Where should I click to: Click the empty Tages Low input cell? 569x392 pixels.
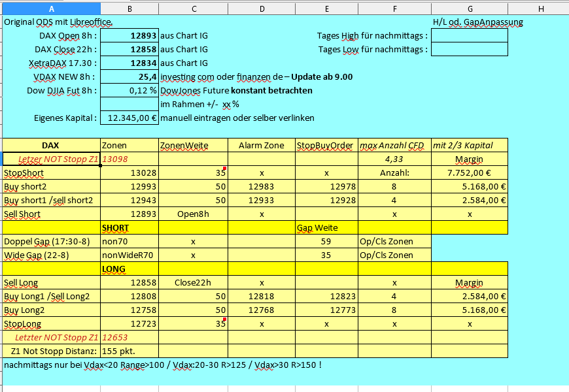click(470, 49)
